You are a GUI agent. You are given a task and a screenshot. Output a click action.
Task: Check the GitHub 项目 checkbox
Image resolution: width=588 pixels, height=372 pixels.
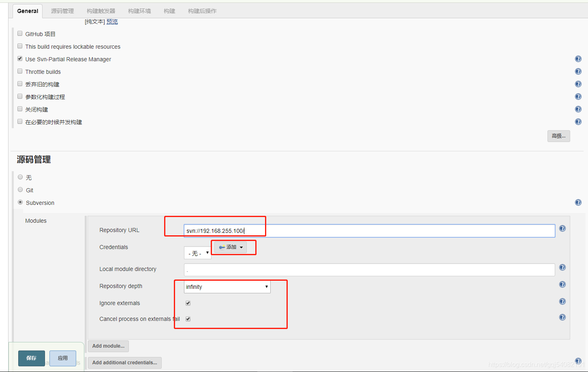(20, 34)
